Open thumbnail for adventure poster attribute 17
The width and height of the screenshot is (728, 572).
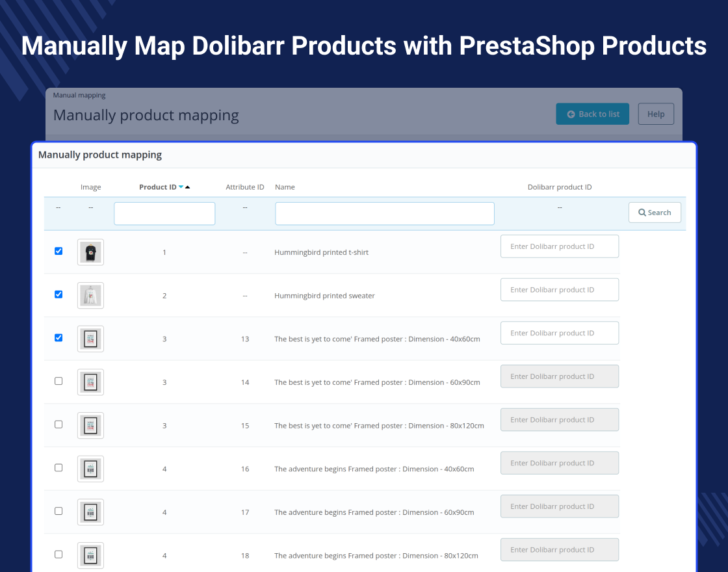coord(90,512)
